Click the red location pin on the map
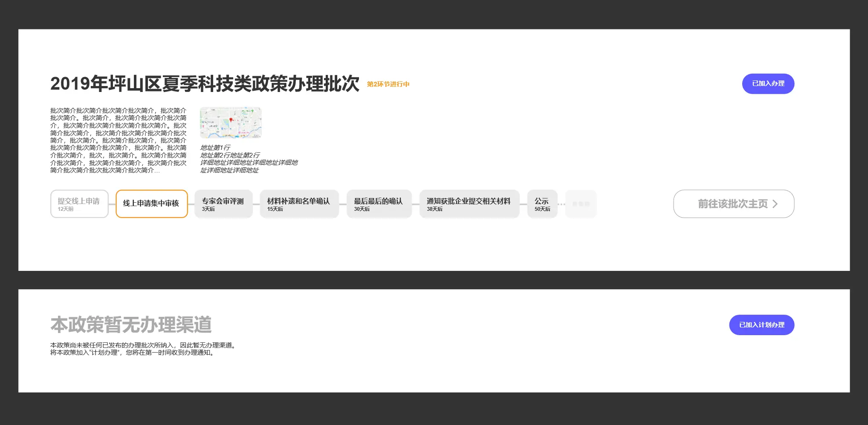Screen dimensions: 868x425 coord(231,120)
